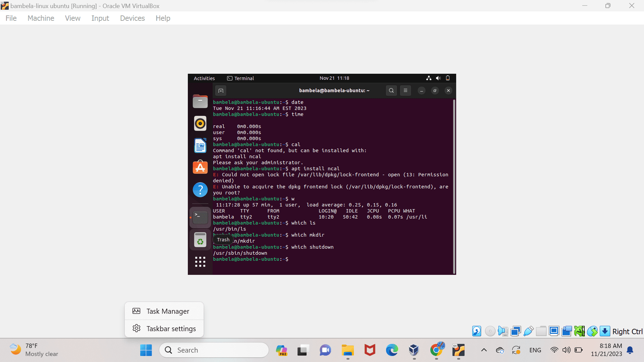Image resolution: width=644 pixels, height=362 pixels.
Task: Open the Machine menu
Action: pyautogui.click(x=41, y=18)
